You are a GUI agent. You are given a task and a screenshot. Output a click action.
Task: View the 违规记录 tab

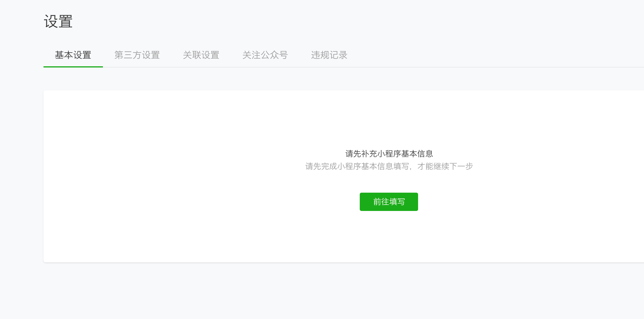click(329, 55)
